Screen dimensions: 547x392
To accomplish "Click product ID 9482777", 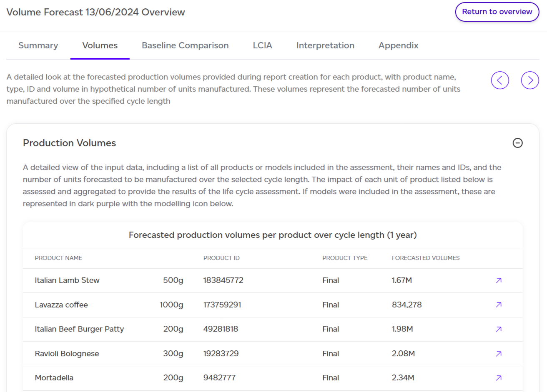I will click(219, 378).
